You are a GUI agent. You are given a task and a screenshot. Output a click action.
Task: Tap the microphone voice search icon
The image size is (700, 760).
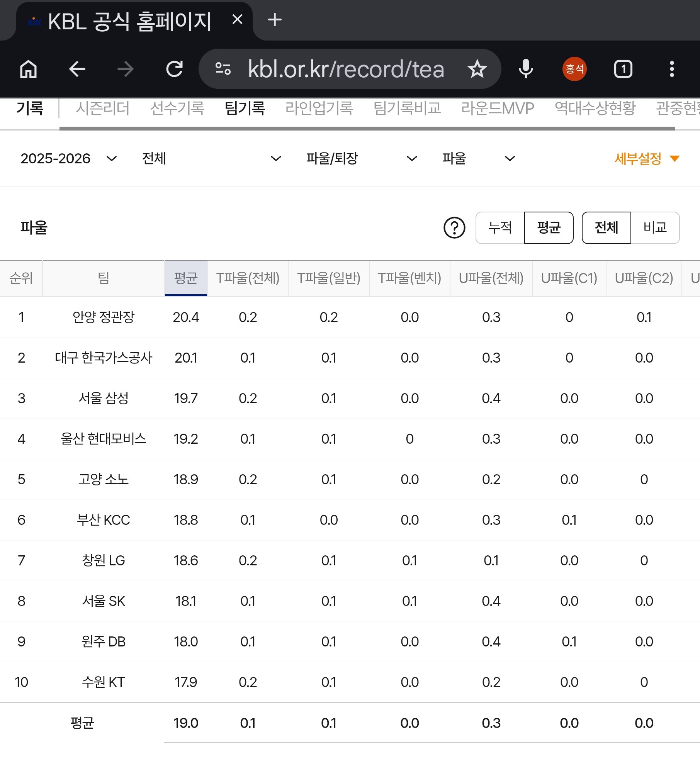point(526,70)
